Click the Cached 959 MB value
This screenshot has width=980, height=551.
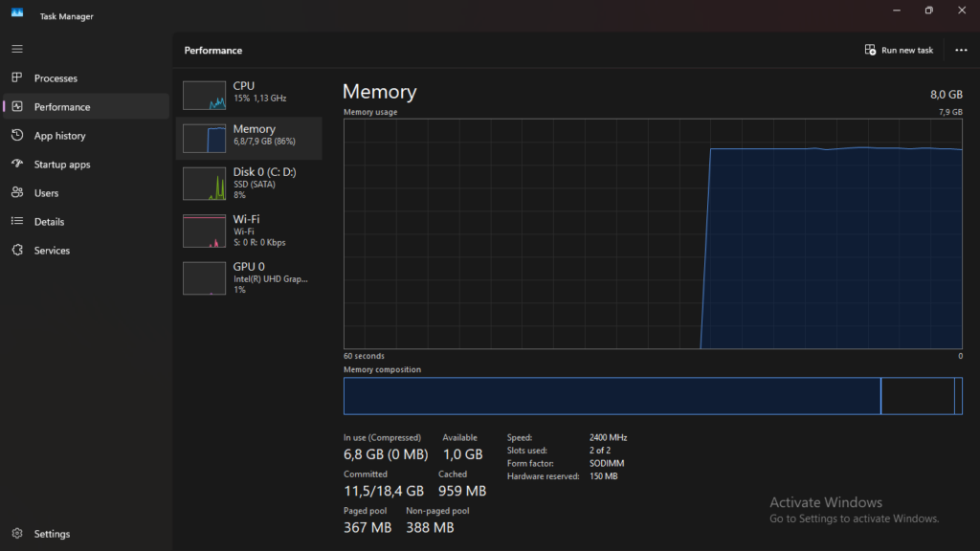(x=462, y=491)
